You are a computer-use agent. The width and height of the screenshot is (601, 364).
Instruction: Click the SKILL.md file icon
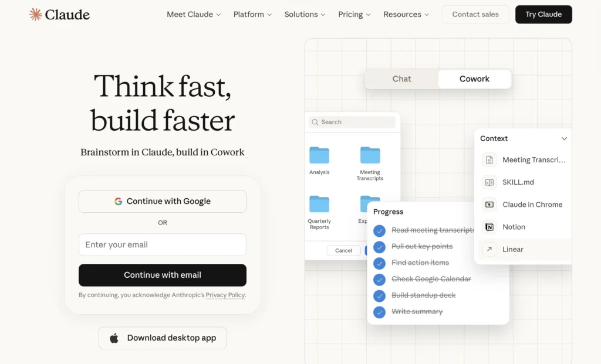click(x=489, y=182)
